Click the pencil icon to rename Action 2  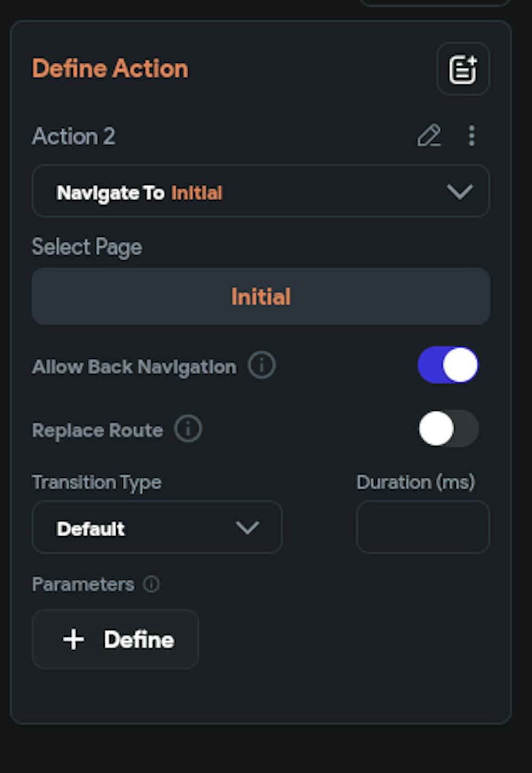pyautogui.click(x=429, y=136)
